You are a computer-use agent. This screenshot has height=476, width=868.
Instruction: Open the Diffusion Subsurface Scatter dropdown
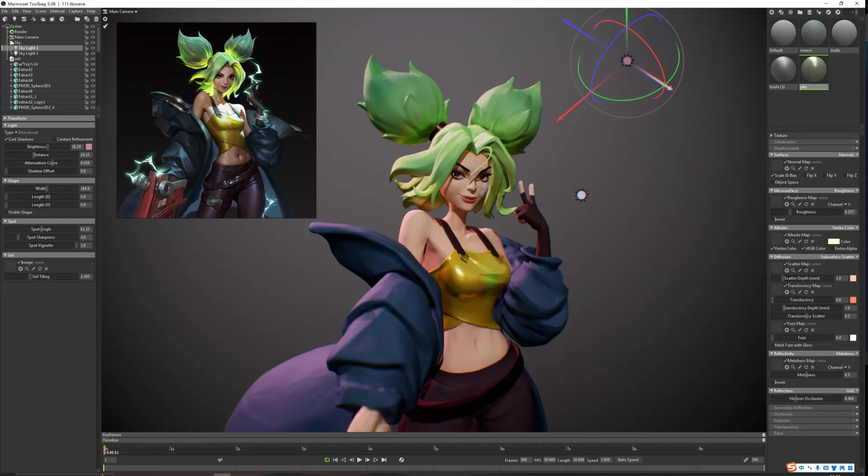coord(839,257)
